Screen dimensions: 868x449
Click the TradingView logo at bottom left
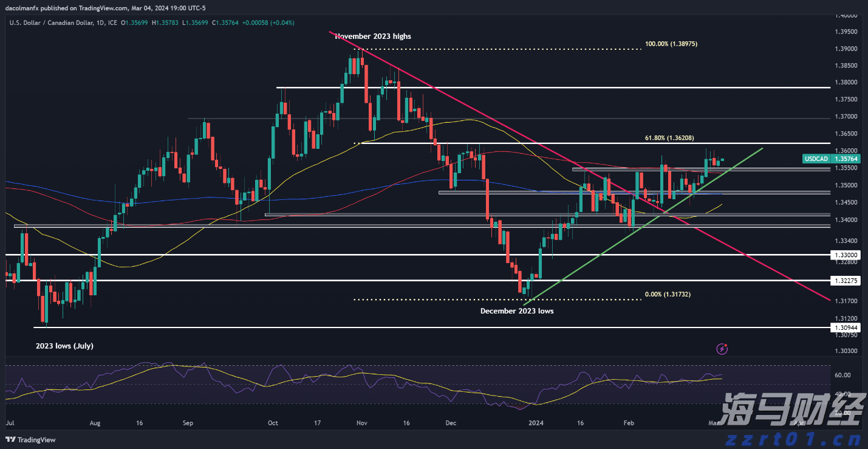pos(12,439)
